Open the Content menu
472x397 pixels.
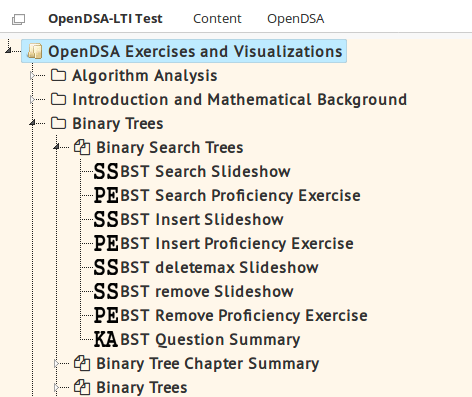(217, 19)
